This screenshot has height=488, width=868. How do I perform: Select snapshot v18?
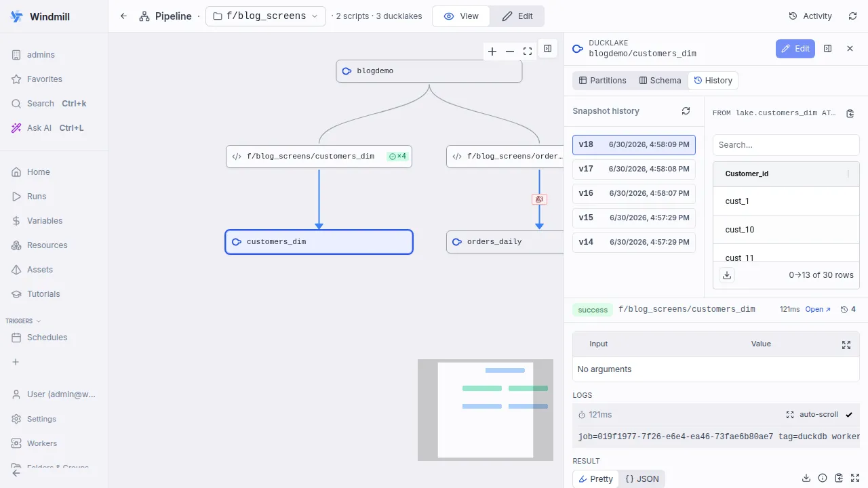[634, 144]
